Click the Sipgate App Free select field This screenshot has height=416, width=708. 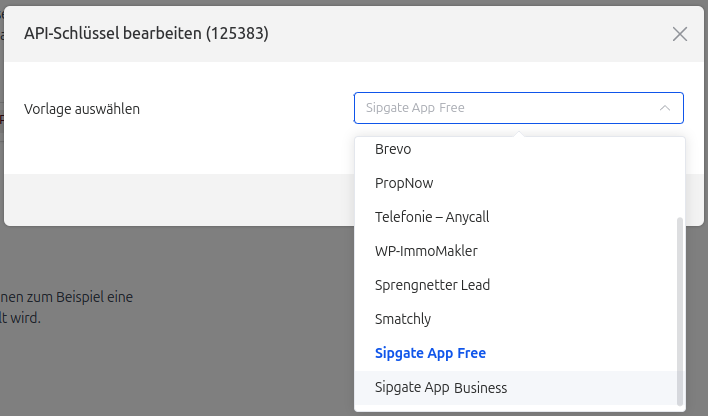click(x=500, y=108)
